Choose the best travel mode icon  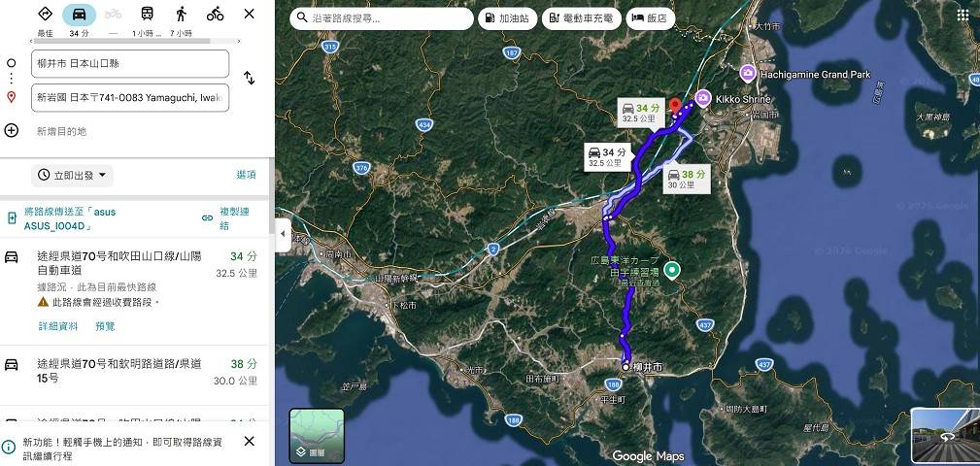click(x=45, y=14)
